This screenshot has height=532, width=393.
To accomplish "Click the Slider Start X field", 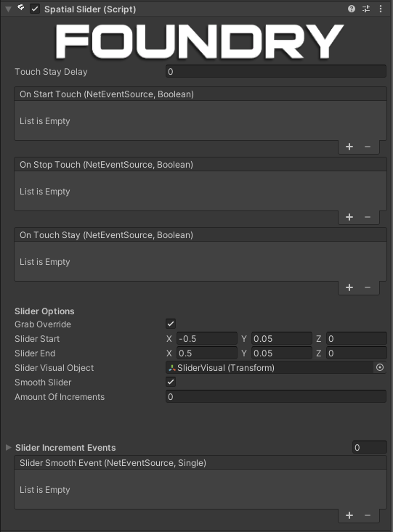I will pyautogui.click(x=206, y=339).
